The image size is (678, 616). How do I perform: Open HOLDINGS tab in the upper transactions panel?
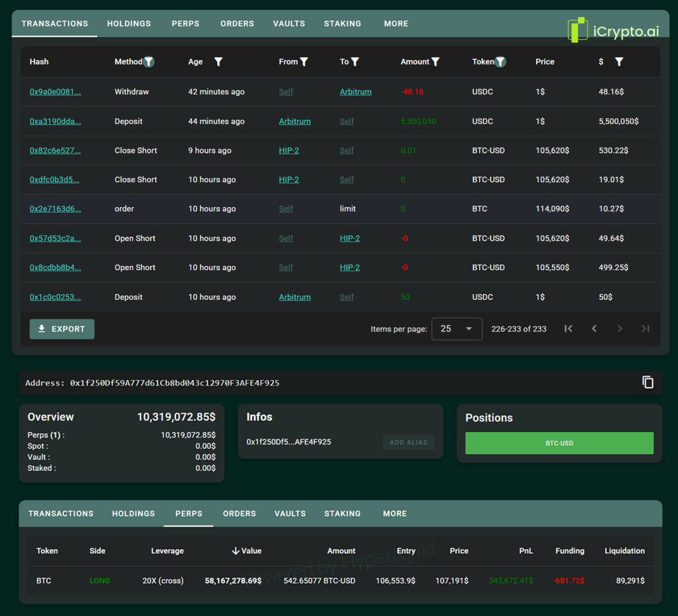(x=129, y=24)
